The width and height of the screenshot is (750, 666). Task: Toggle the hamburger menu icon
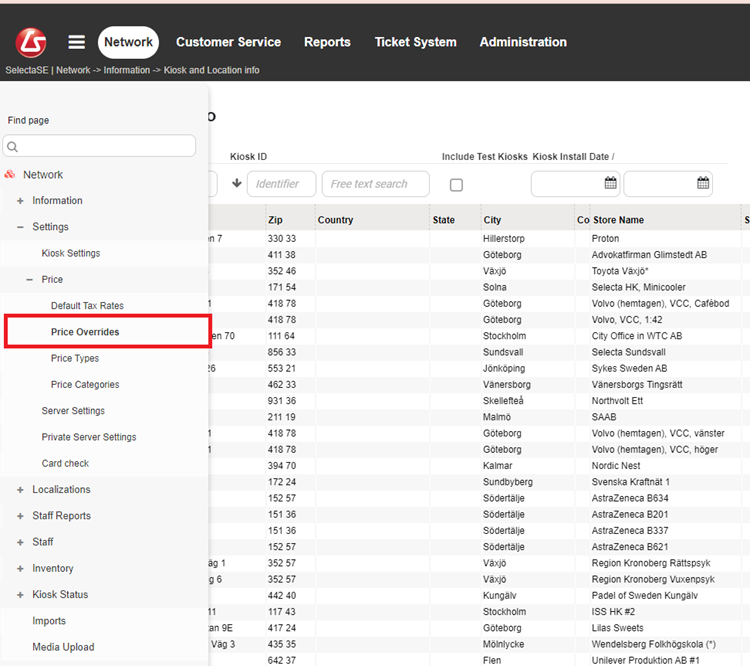click(77, 42)
